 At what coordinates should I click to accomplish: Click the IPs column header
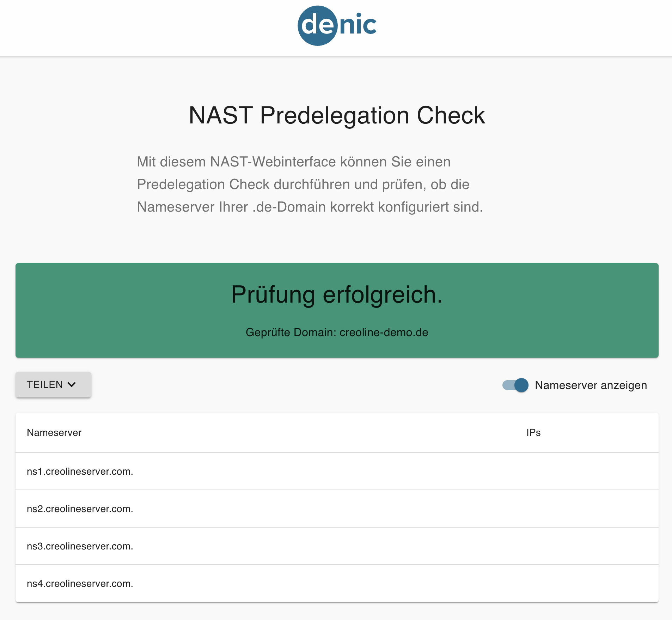coord(533,432)
